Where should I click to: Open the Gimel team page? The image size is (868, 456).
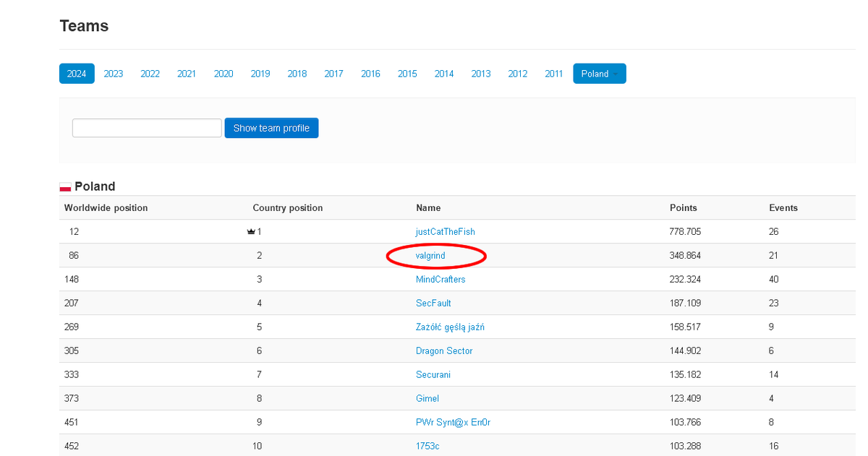coord(427,399)
